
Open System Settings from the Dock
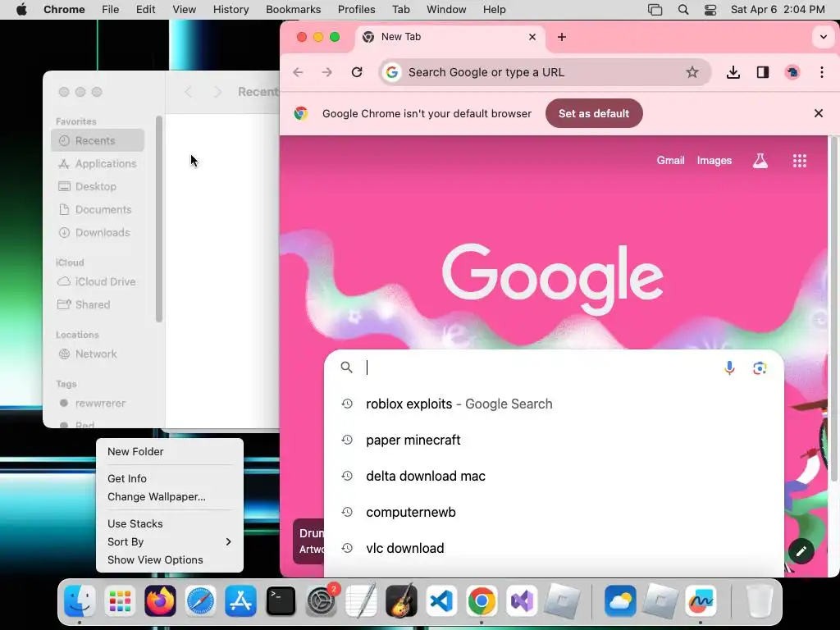[x=321, y=600]
